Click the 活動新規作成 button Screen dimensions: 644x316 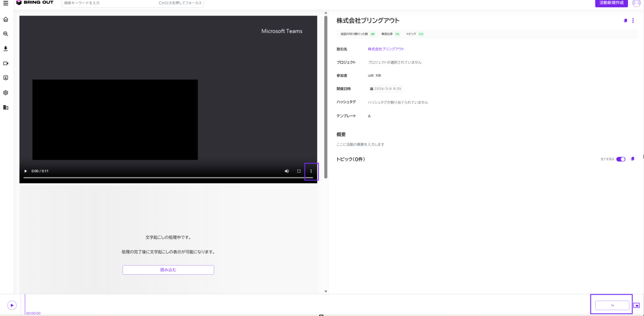click(x=611, y=3)
